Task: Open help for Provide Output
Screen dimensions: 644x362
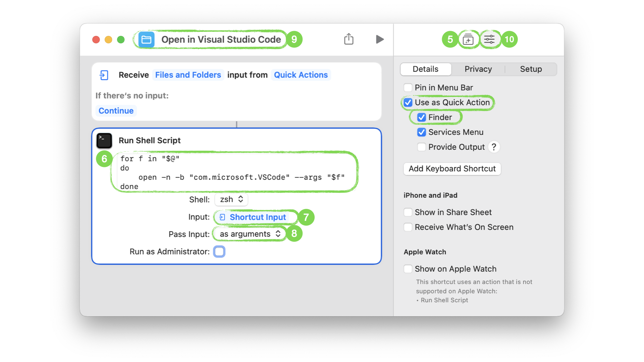Action: pyautogui.click(x=494, y=147)
